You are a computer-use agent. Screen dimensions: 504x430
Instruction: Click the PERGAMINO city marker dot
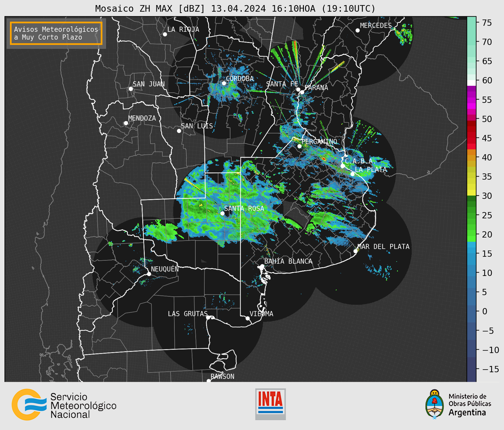coord(299,146)
